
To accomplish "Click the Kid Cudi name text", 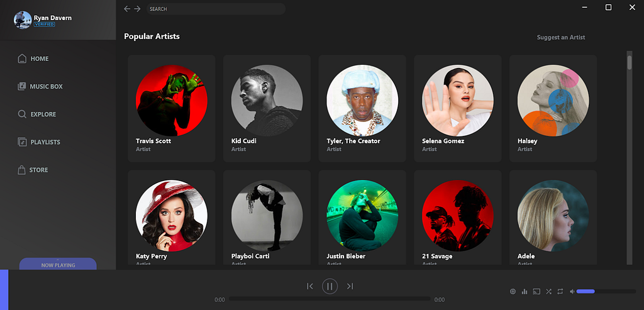I will 244,141.
